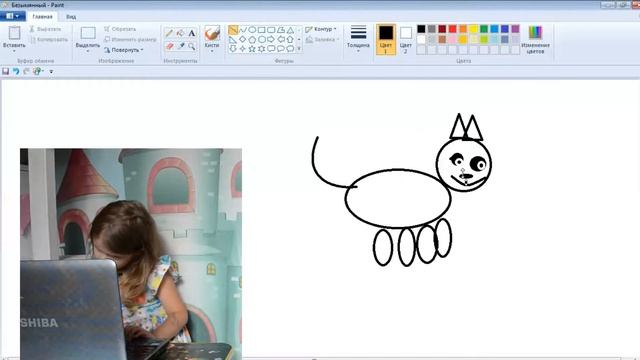Image resolution: width=640 pixels, height=360 pixels.
Task: Switch to the Вид tab
Action: tap(71, 17)
